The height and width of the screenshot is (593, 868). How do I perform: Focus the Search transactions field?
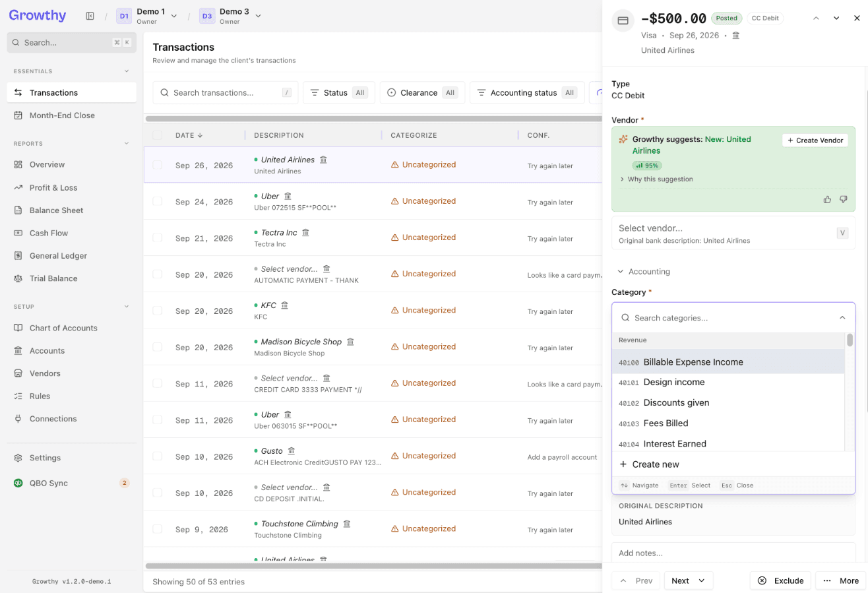(x=226, y=93)
